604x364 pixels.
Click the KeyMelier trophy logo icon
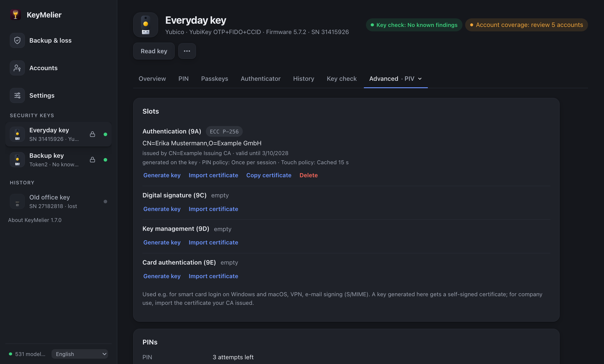pos(15,15)
